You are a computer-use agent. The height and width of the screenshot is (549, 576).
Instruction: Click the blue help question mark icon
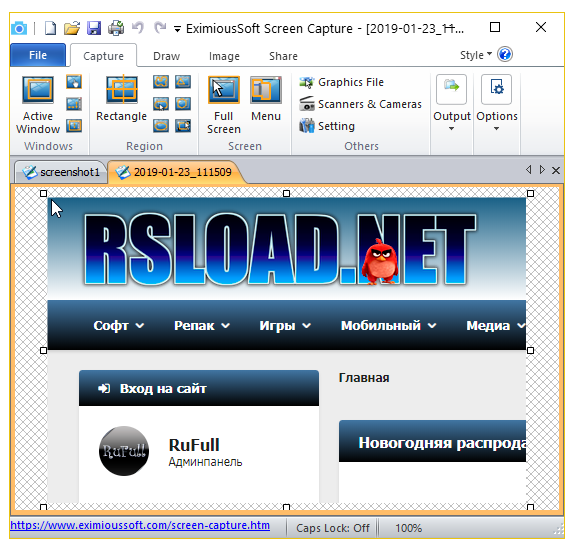505,54
